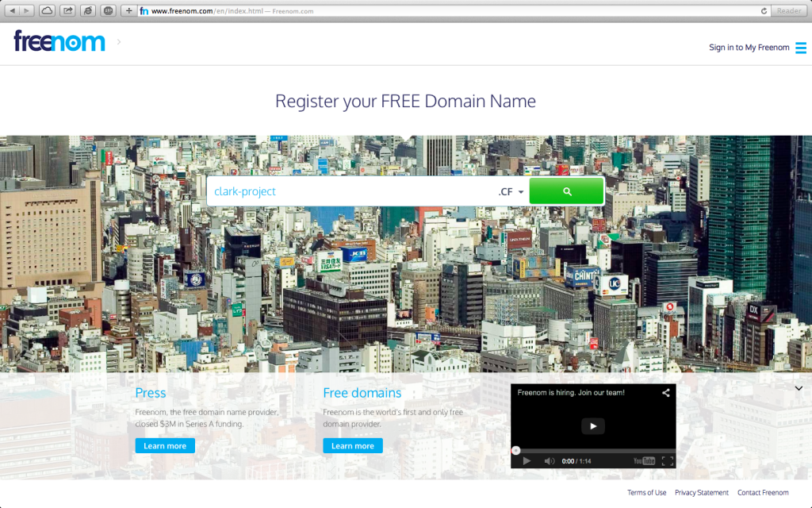The height and width of the screenshot is (508, 812).
Task: Click the green search button
Action: tap(566, 191)
